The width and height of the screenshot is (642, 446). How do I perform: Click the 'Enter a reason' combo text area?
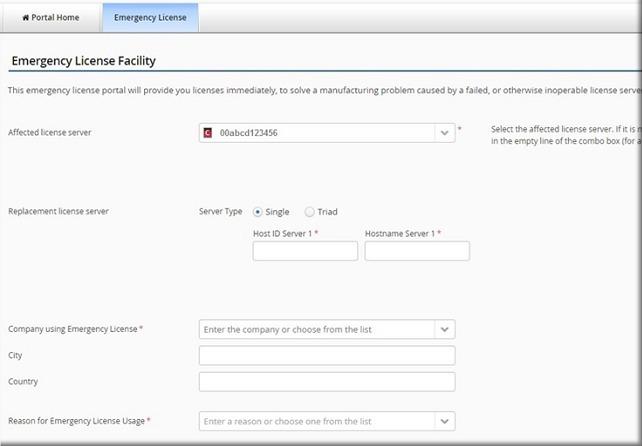316,421
